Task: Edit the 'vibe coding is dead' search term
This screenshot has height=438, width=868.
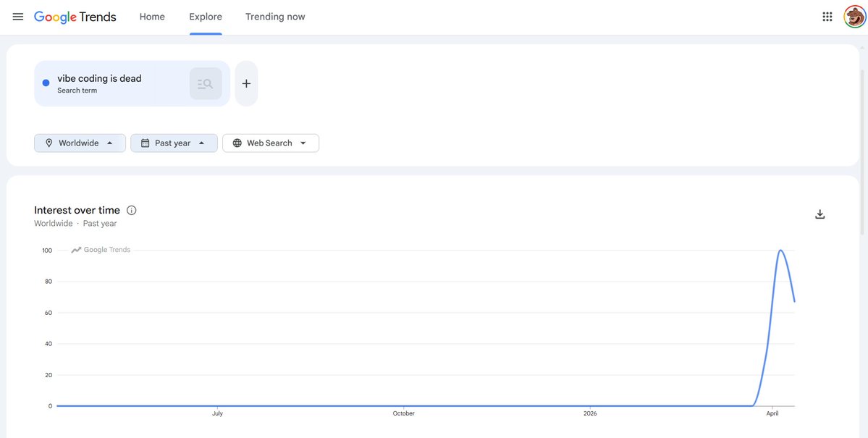Action: pos(100,79)
